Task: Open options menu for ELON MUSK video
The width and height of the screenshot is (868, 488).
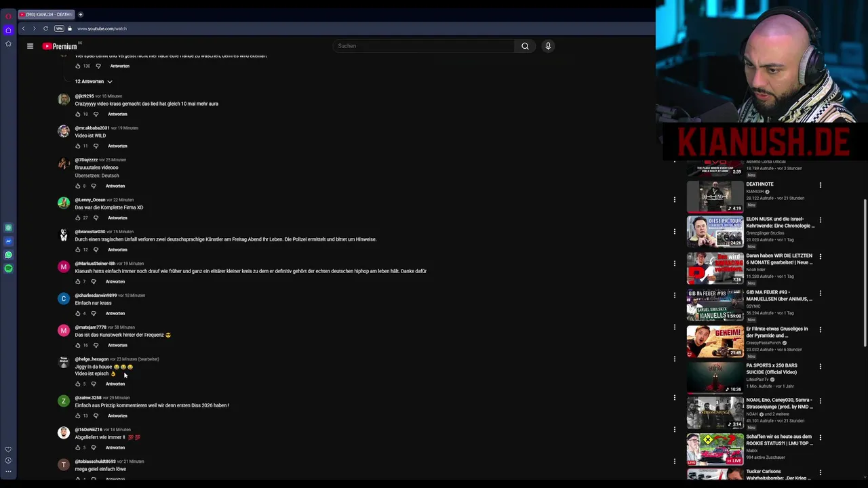Action: point(820,220)
